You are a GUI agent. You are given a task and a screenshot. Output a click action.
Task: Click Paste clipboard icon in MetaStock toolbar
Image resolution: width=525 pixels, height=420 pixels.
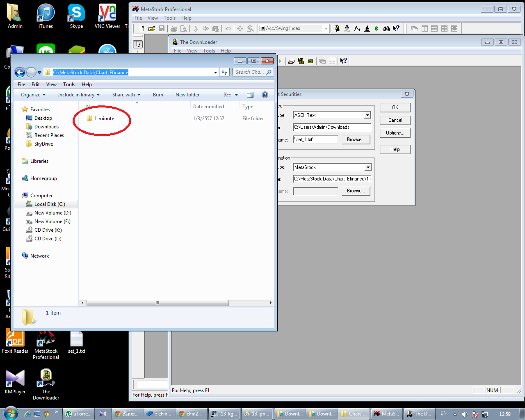(216, 28)
